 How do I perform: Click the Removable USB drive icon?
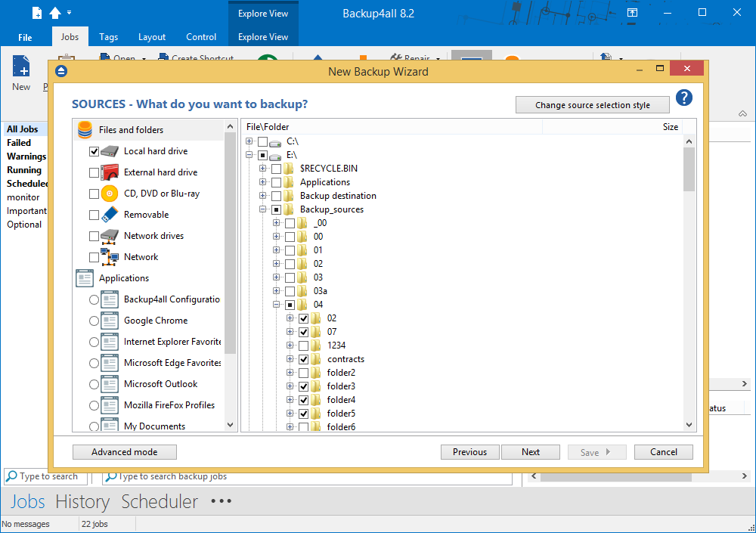click(110, 215)
